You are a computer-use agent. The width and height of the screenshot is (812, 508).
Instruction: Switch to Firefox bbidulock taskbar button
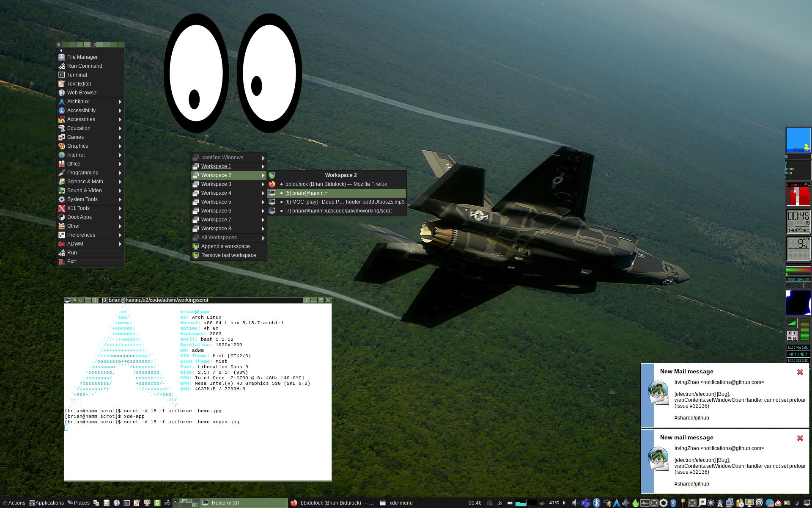tap(333, 503)
